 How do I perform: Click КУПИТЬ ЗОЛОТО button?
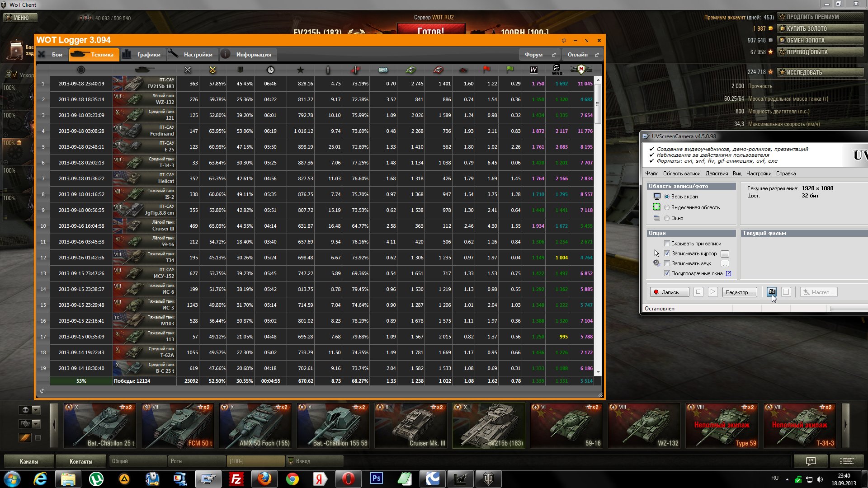[x=820, y=28]
